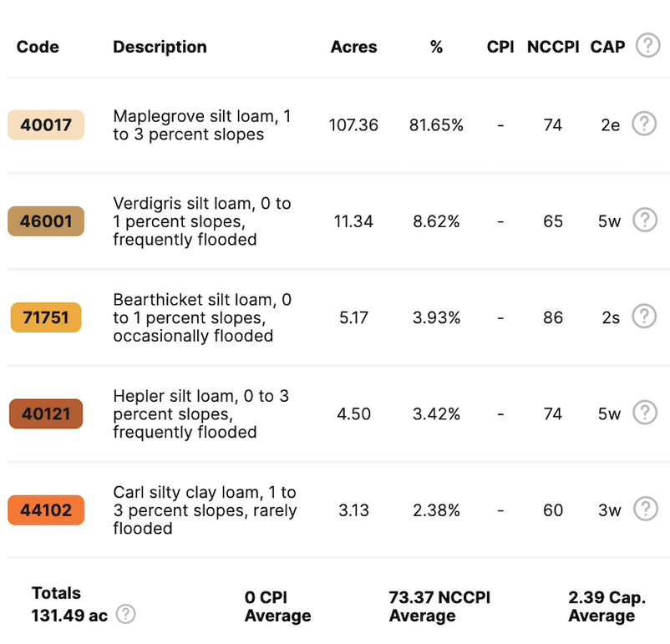This screenshot has width=670, height=644.
Task: Click the Maplegrove silt loam description text
Action: [x=202, y=125]
